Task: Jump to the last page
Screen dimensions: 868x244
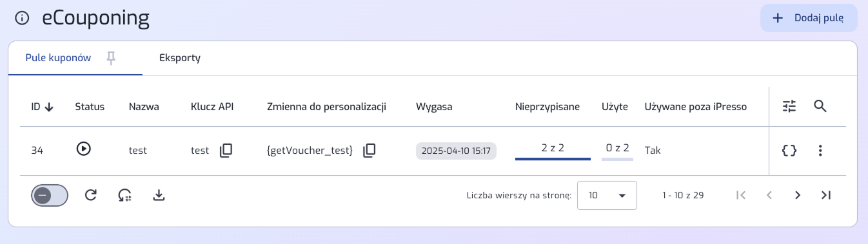Action: coord(826,195)
